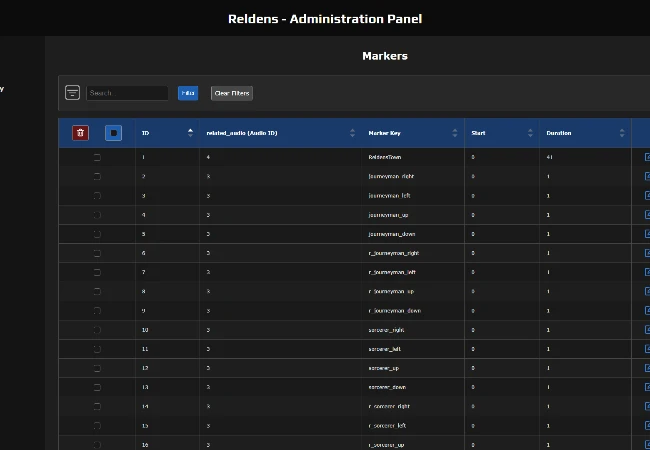The image size is (650, 450).
Task: Sort by Duration column arrows
Action: 622,133
